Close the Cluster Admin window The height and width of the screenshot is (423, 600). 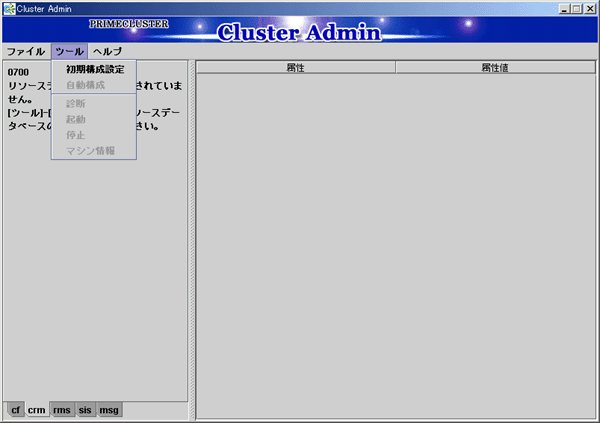pyautogui.click(x=590, y=9)
